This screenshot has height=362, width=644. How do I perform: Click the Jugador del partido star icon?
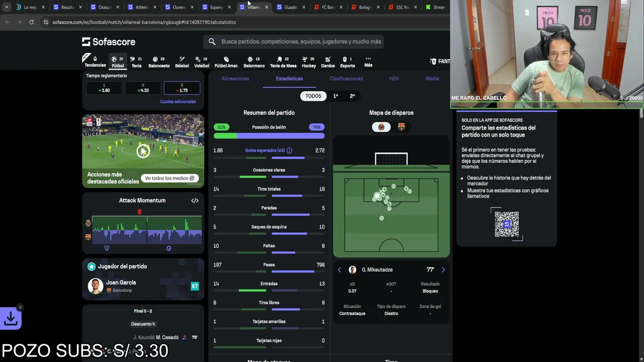(92, 266)
